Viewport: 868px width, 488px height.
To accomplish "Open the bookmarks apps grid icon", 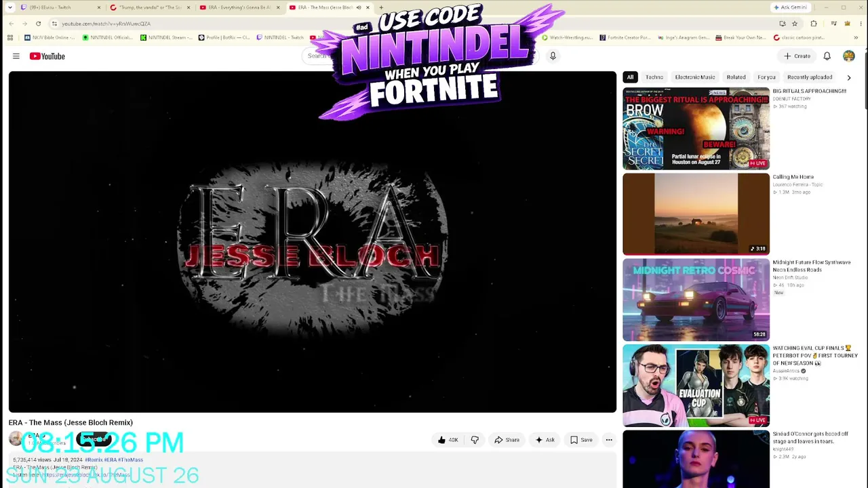I will point(11,37).
